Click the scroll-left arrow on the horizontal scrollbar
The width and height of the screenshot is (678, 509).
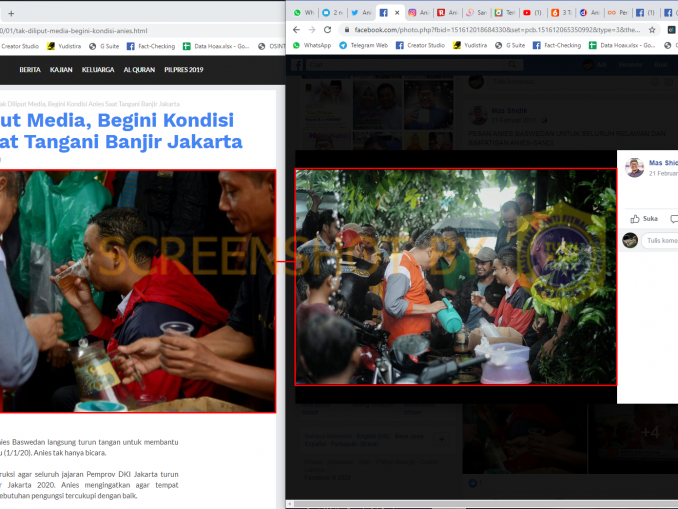(290, 504)
